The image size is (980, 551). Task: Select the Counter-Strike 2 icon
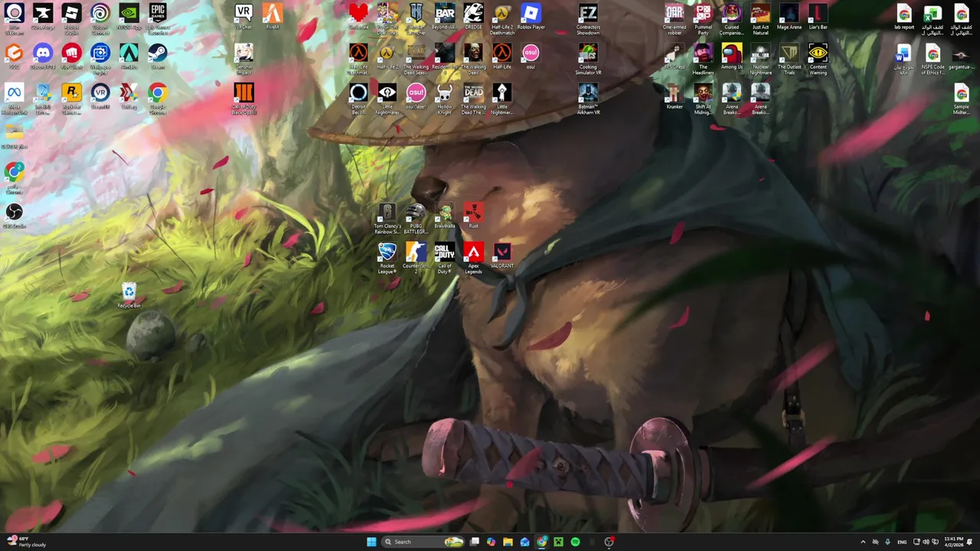[x=416, y=257]
